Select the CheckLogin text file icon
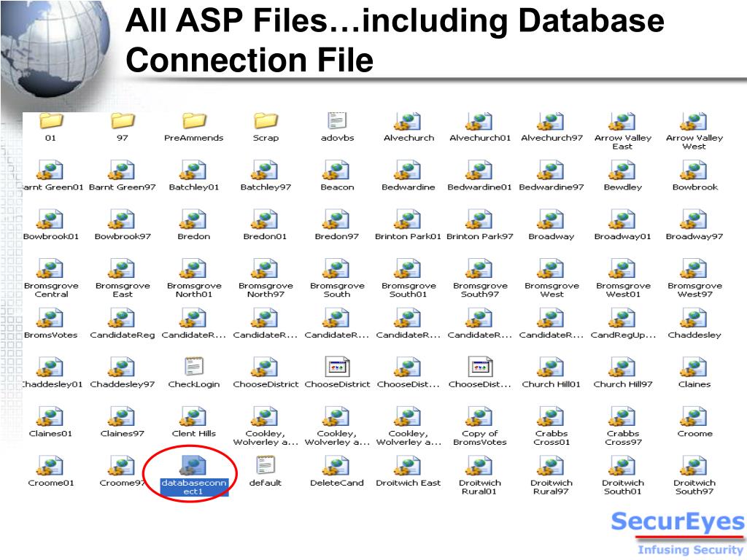Image resolution: width=747 pixels, height=560 pixels. coord(194,367)
